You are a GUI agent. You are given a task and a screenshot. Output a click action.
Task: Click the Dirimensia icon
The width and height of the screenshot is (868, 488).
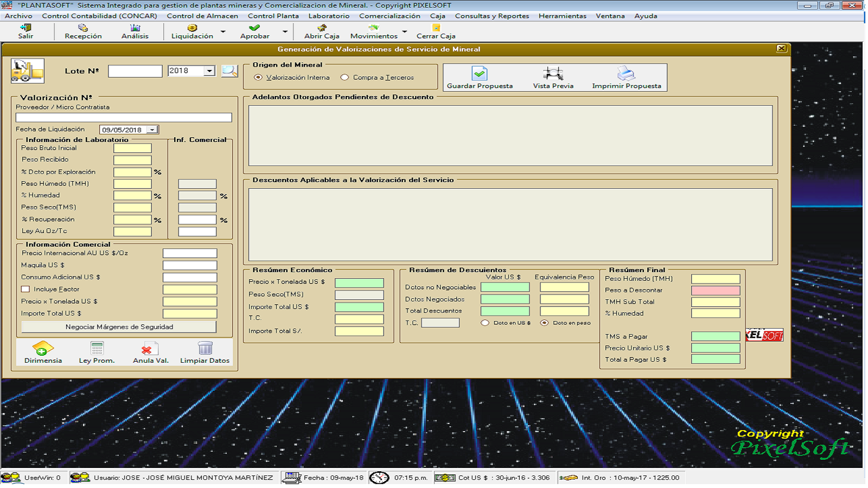coord(43,348)
